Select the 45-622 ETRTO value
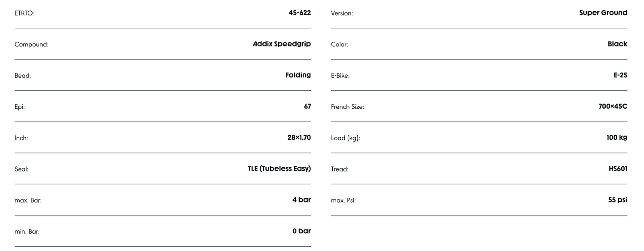The height and width of the screenshot is (251, 644). (299, 13)
